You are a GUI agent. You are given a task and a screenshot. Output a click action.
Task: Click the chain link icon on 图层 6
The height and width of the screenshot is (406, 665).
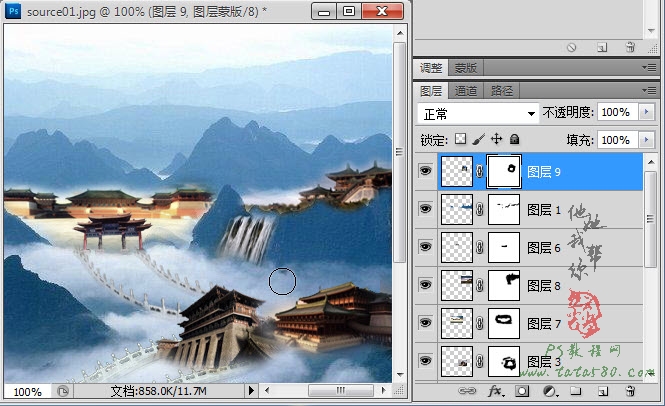480,247
